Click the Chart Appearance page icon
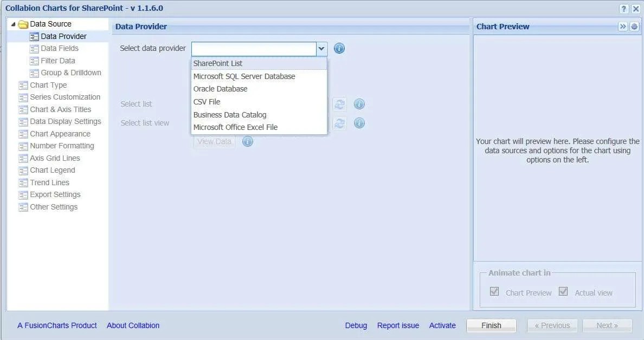 tap(23, 134)
